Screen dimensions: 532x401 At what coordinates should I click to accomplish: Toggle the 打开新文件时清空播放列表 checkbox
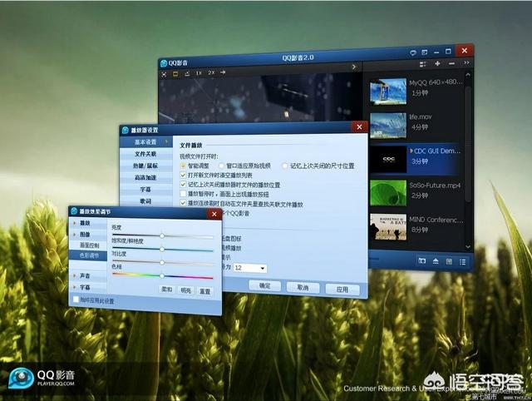coord(183,176)
